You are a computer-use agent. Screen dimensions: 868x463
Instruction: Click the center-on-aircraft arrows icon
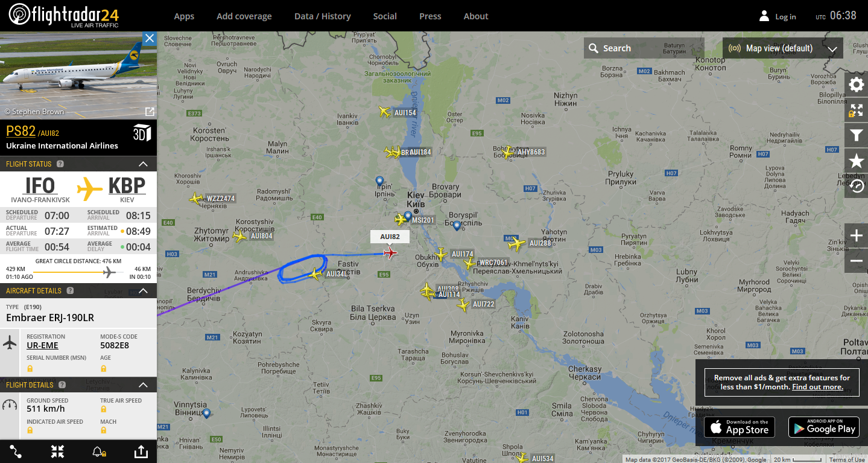[57, 451]
